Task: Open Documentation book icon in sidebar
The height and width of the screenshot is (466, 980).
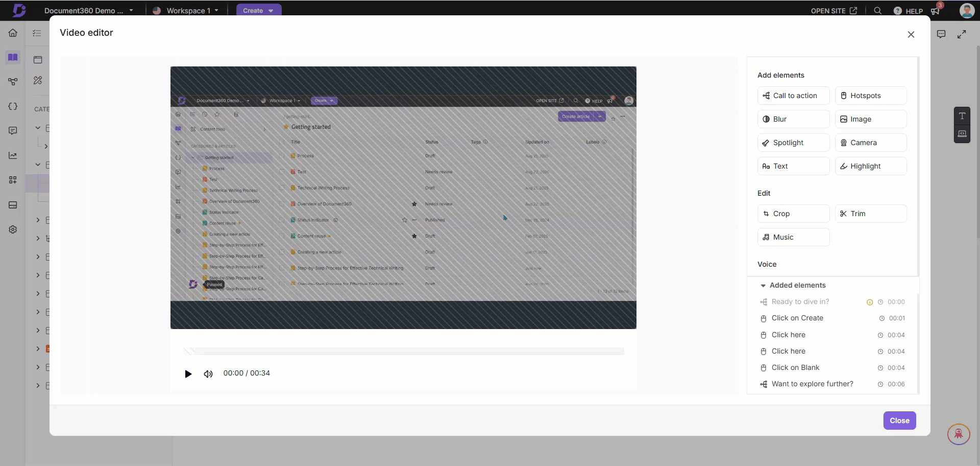Action: point(13,57)
